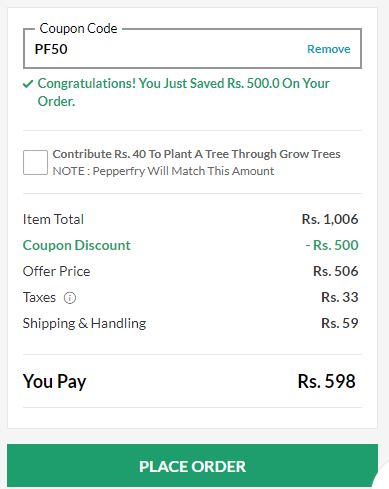Click the green success checkmark icon
The image size is (389, 489).
28,84
